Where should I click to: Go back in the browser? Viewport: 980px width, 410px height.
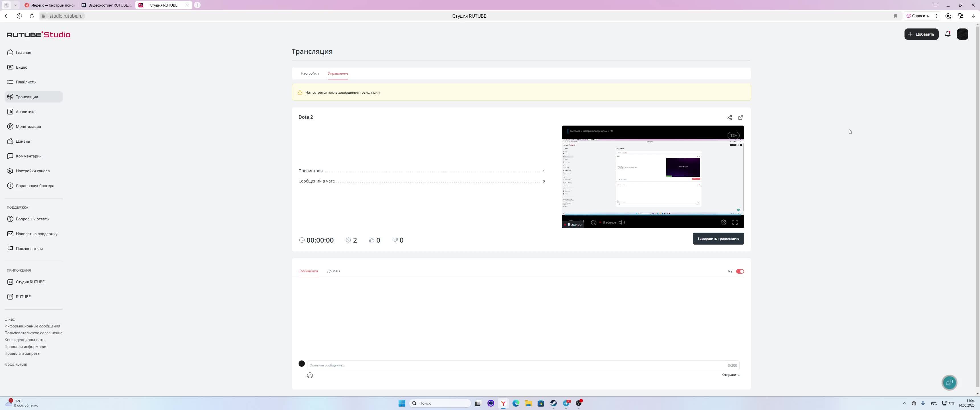[x=7, y=16]
